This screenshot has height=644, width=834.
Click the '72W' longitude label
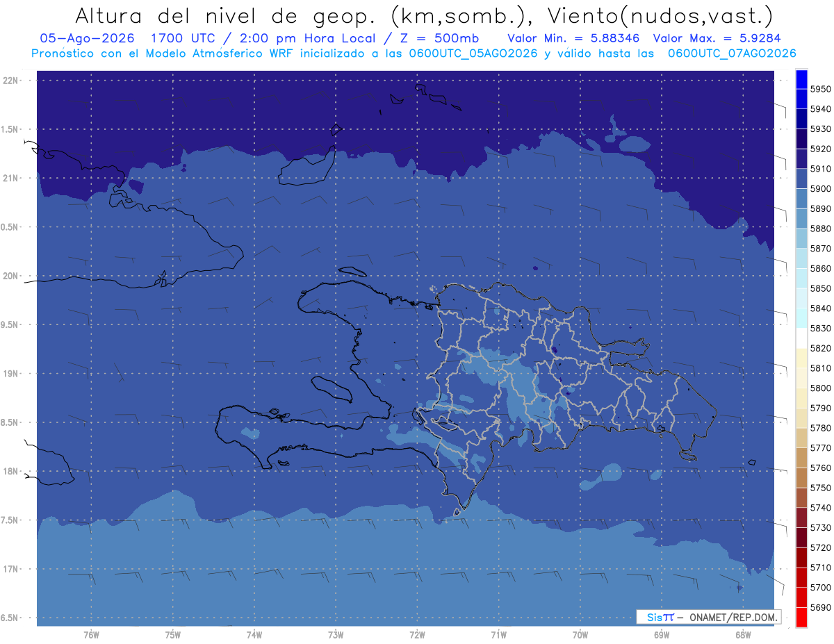click(418, 636)
